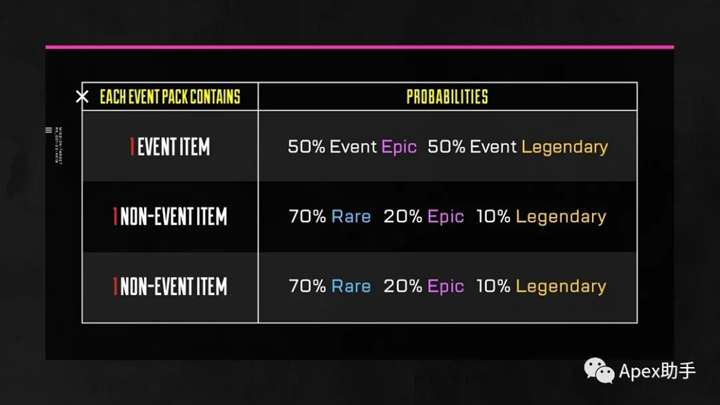Image resolution: width=720 pixels, height=405 pixels.
Task: Click the 1 EVENT ITEM cell
Action: tap(170, 147)
